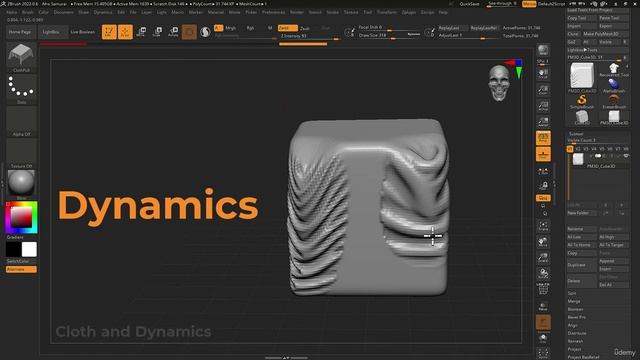Select the Cube3D tool

click(582, 117)
